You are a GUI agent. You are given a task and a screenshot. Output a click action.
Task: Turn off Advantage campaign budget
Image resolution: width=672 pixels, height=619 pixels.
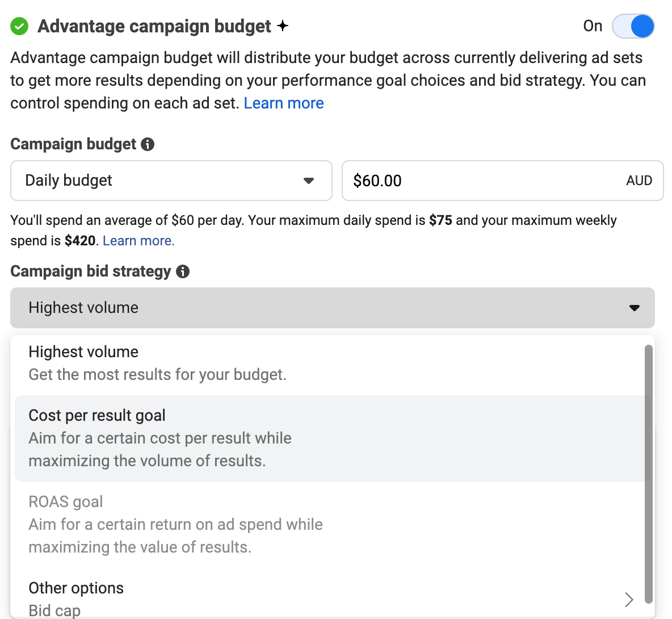click(633, 26)
